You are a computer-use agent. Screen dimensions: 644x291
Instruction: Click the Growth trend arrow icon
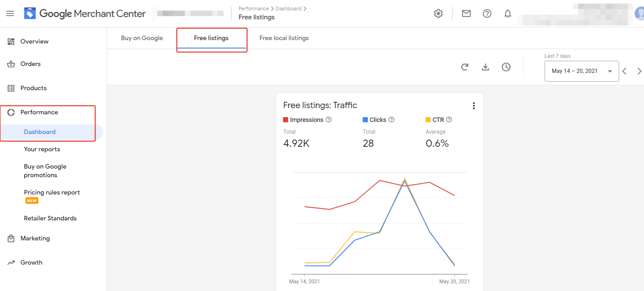click(11, 263)
